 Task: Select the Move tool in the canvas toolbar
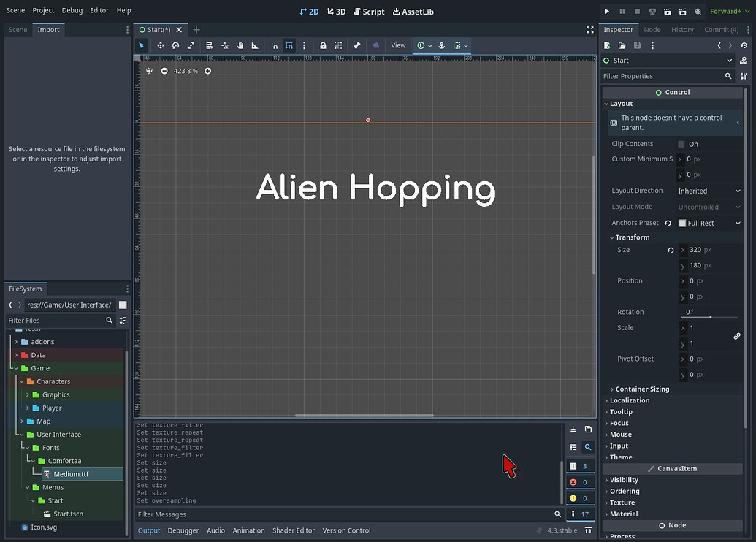(160, 45)
